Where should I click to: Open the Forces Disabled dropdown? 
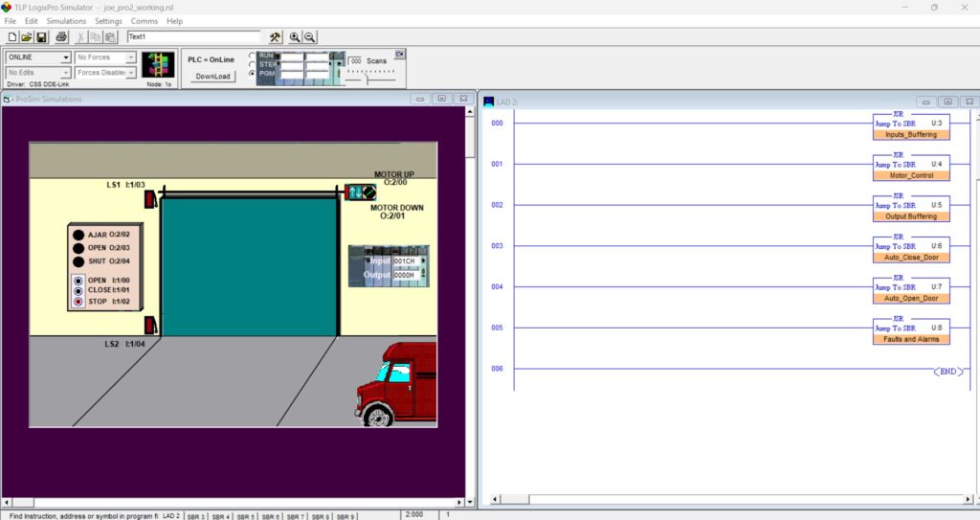(x=132, y=72)
